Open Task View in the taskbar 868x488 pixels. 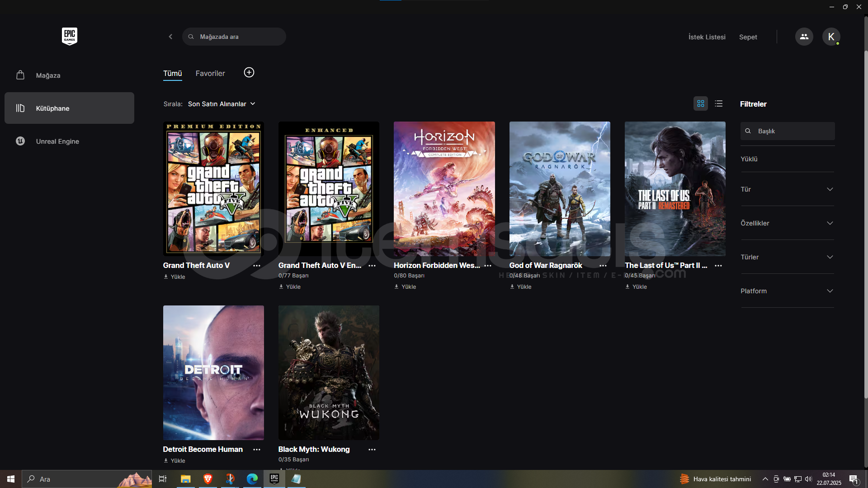(x=163, y=479)
